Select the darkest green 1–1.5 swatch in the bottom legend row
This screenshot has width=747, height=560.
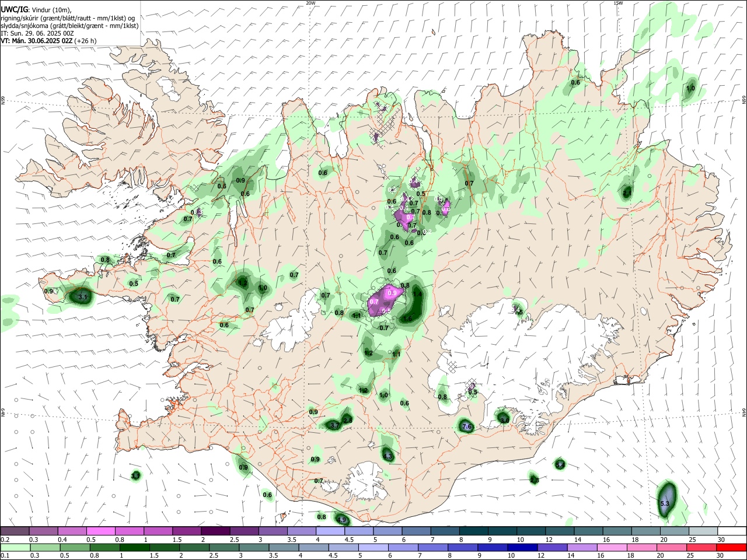(x=134, y=547)
